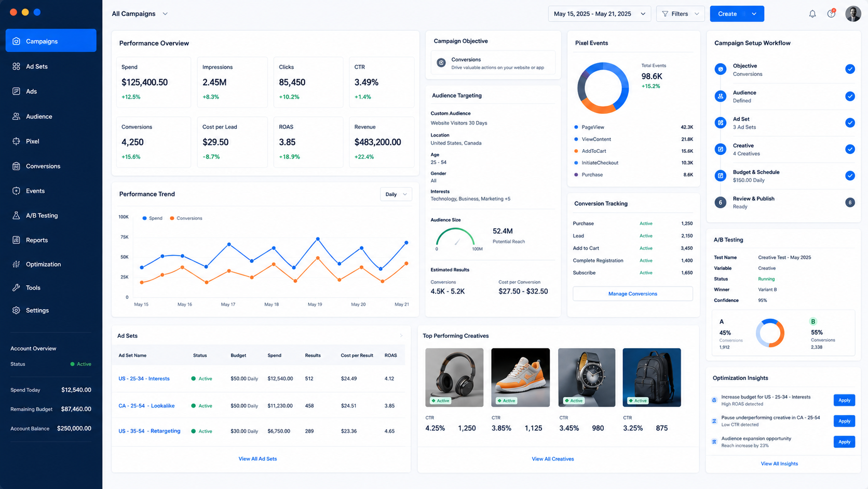Select the Settings gear icon
Screen dimensions: 868x489
pyautogui.click(x=16, y=310)
